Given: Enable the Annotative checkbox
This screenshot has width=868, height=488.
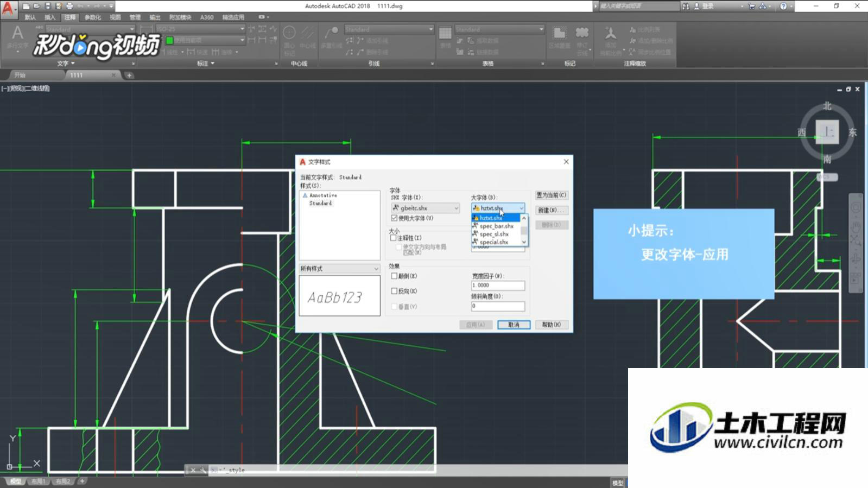Looking at the screenshot, I should pos(394,238).
